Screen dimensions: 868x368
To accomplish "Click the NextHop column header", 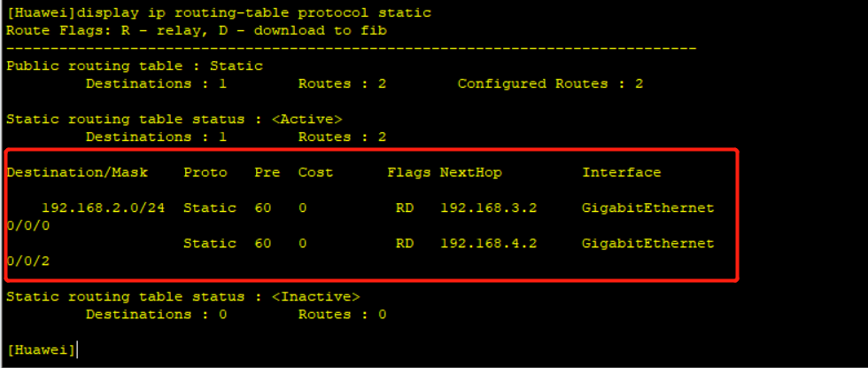I will pos(471,172).
